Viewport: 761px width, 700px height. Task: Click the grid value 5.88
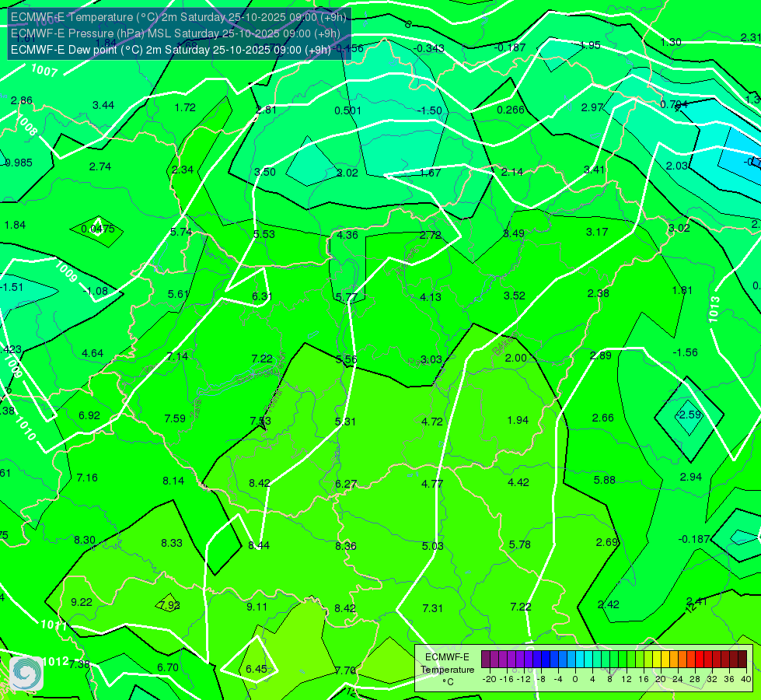point(605,480)
